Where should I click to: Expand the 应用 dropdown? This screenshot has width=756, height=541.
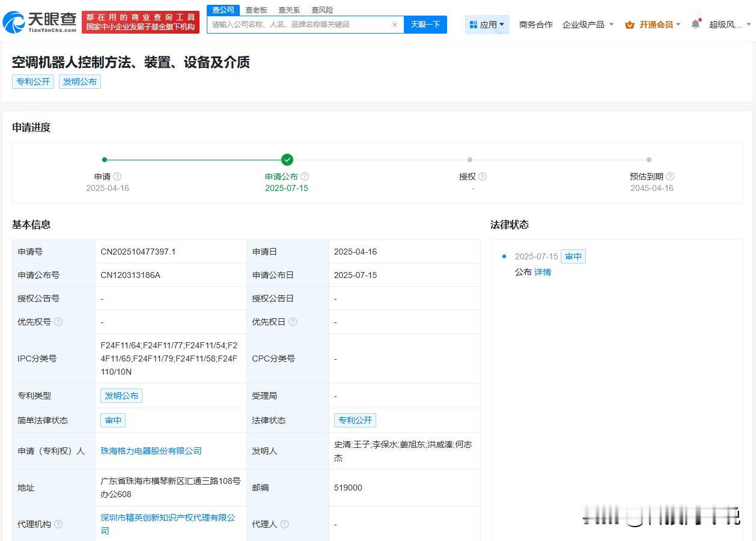coord(487,25)
